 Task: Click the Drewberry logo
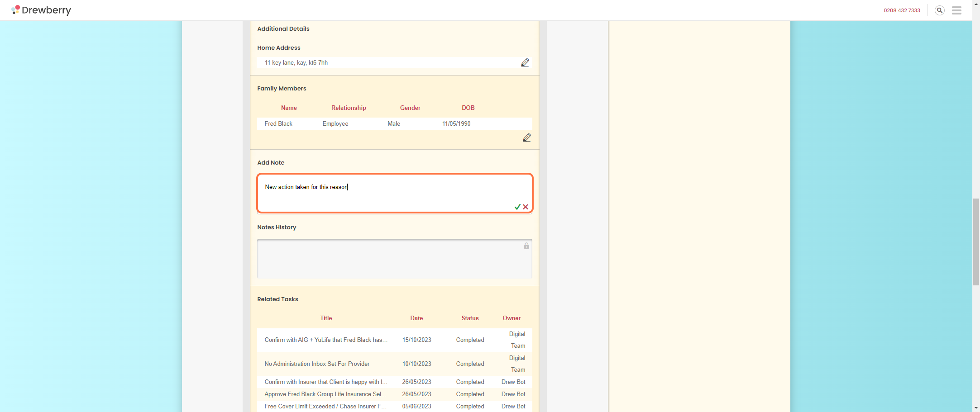click(x=41, y=10)
